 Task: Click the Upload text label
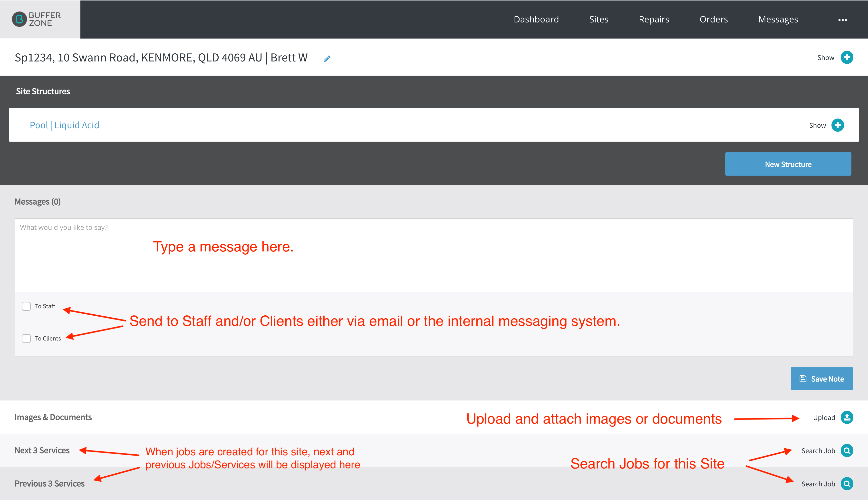824,418
